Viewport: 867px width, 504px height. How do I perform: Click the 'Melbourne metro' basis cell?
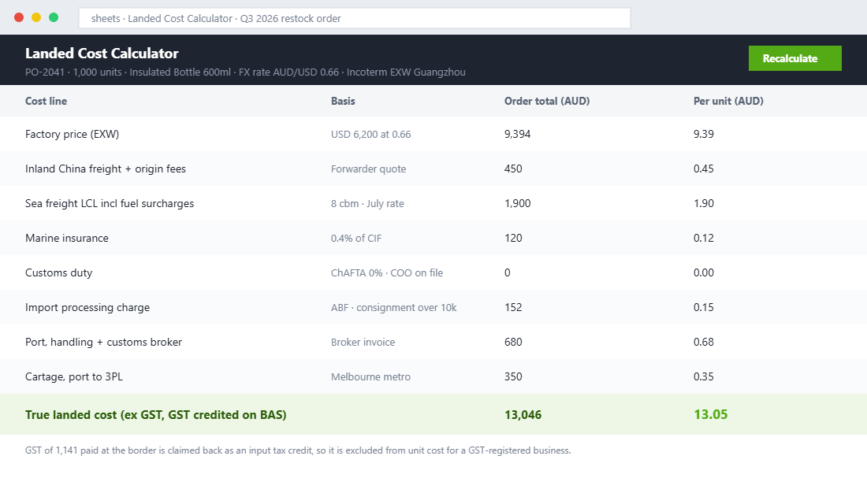(370, 377)
